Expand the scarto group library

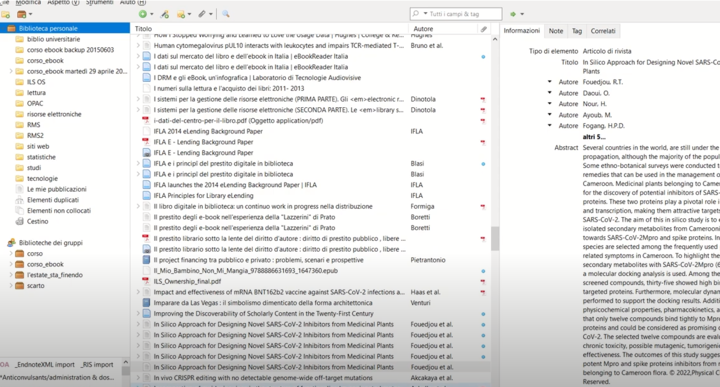click(x=11, y=286)
